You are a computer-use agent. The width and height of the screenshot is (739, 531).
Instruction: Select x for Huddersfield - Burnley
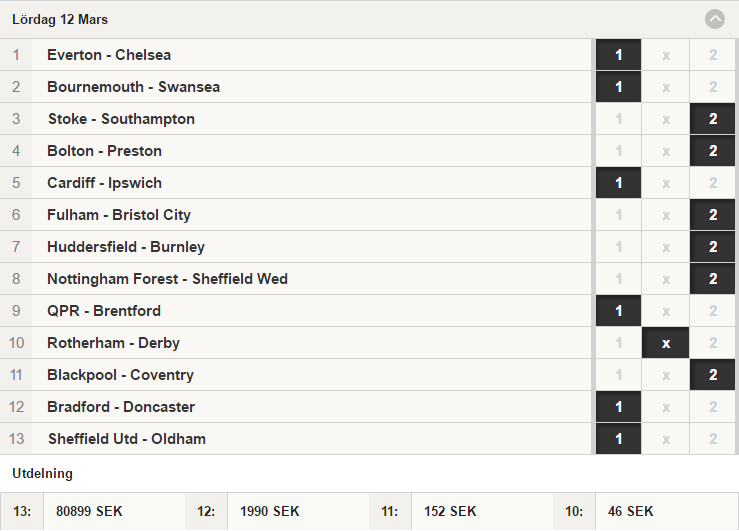[x=665, y=247]
